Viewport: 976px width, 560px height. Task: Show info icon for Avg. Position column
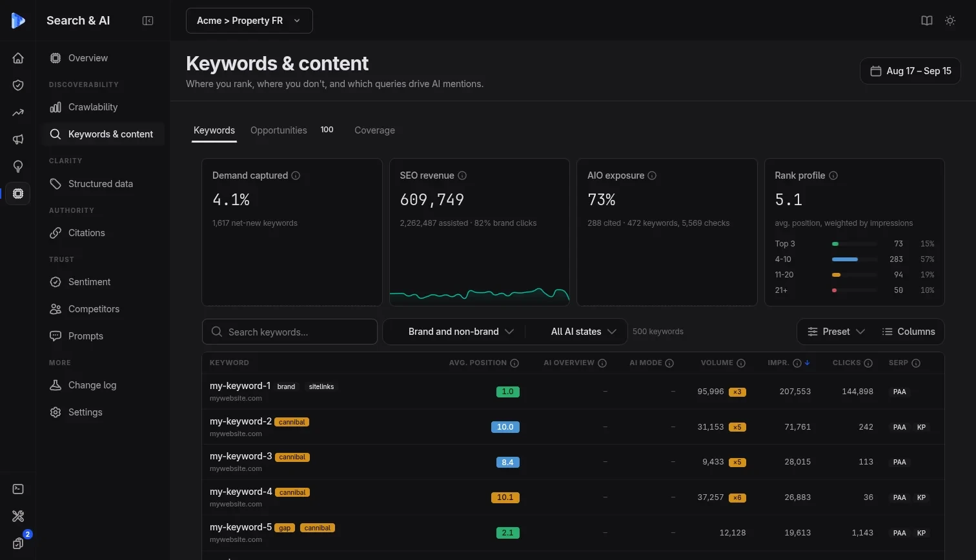click(514, 363)
